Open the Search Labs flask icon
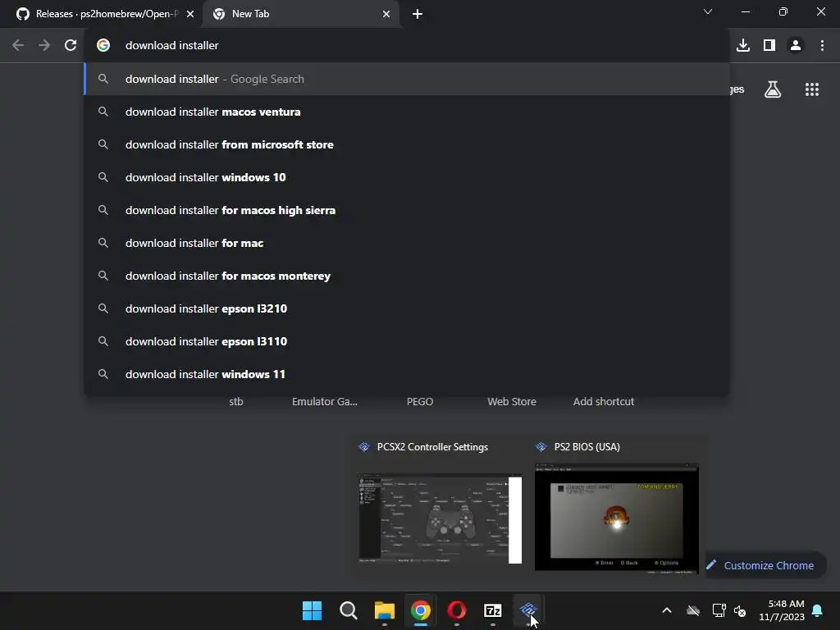The height and width of the screenshot is (630, 840). click(x=773, y=89)
